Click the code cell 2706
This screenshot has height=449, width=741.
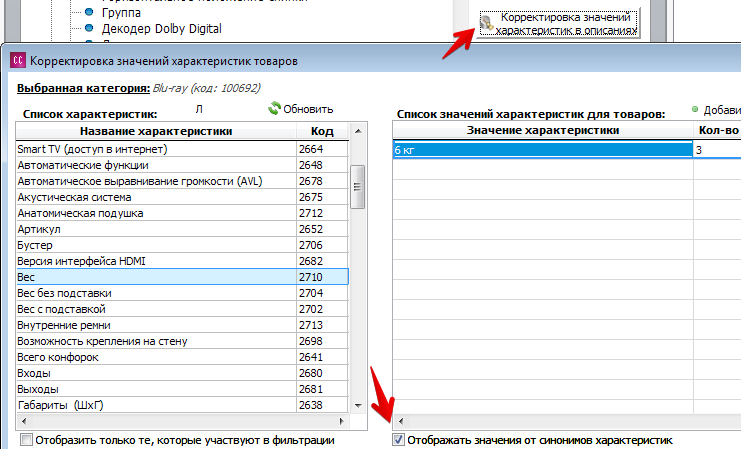point(322,245)
